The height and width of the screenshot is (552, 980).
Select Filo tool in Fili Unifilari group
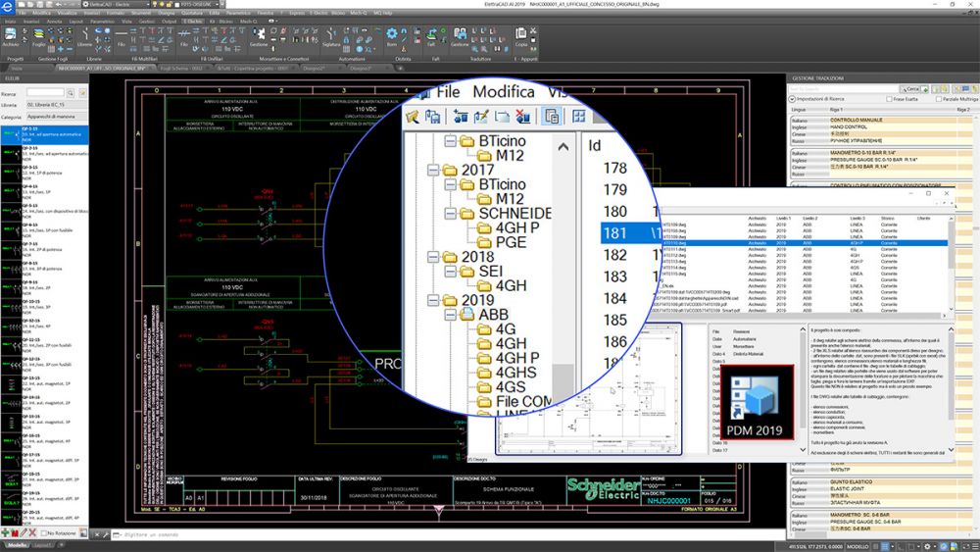[x=184, y=37]
